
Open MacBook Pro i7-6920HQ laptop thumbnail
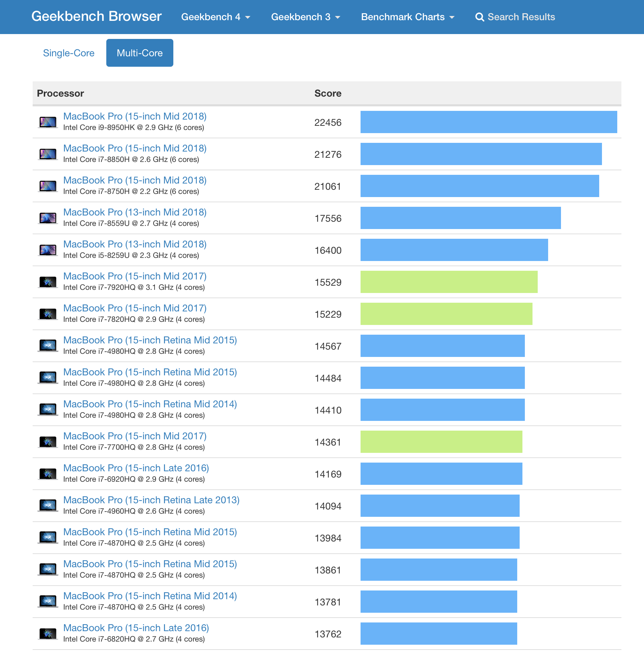click(48, 474)
